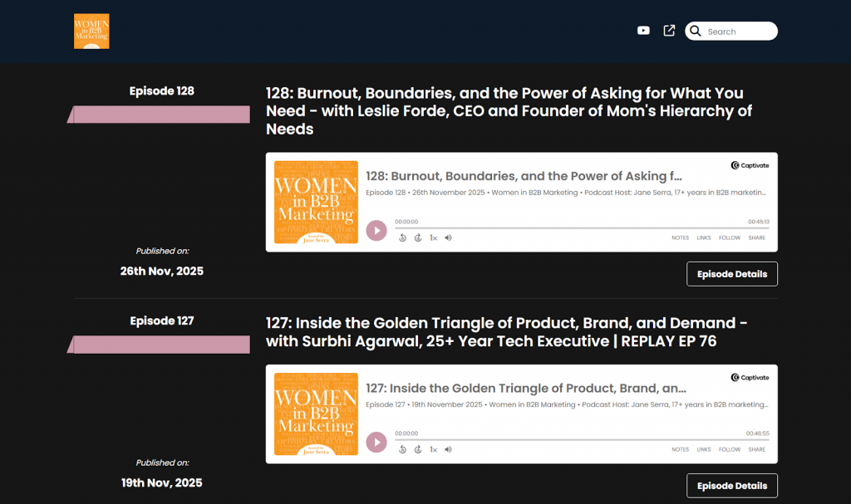Change playback speed 1x on episode 128

(x=433, y=238)
